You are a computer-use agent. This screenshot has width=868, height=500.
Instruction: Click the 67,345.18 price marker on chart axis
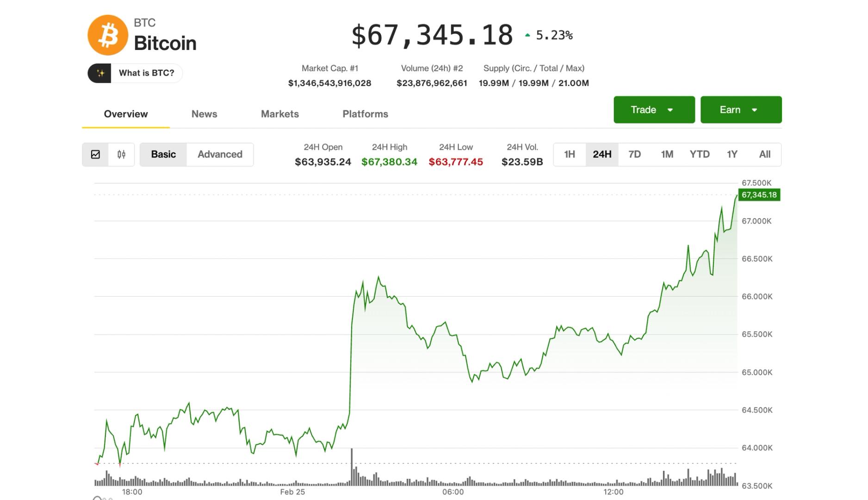click(x=759, y=195)
